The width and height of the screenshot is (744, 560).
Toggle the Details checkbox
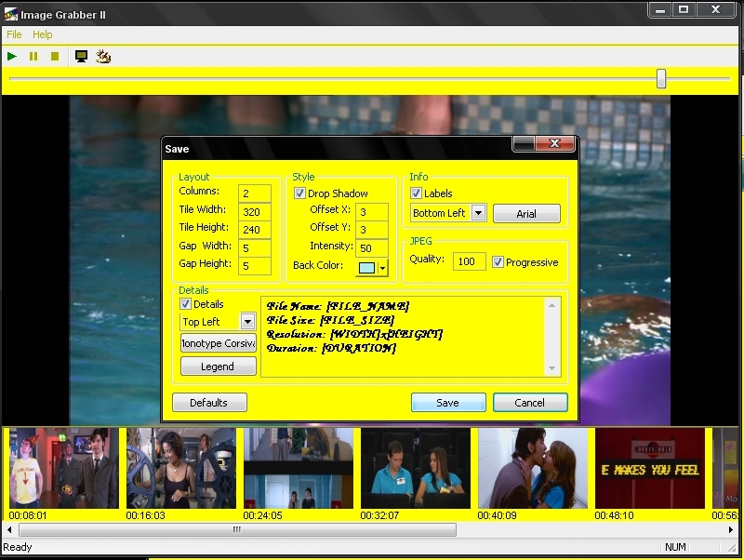coord(185,304)
